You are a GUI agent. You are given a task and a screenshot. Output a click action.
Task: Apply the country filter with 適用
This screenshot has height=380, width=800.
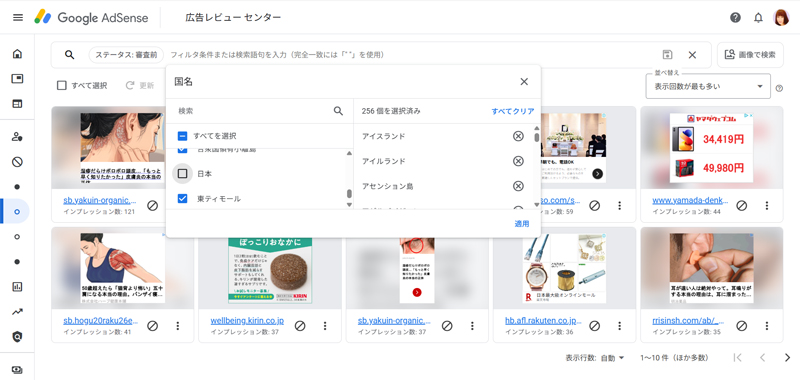coord(521,223)
